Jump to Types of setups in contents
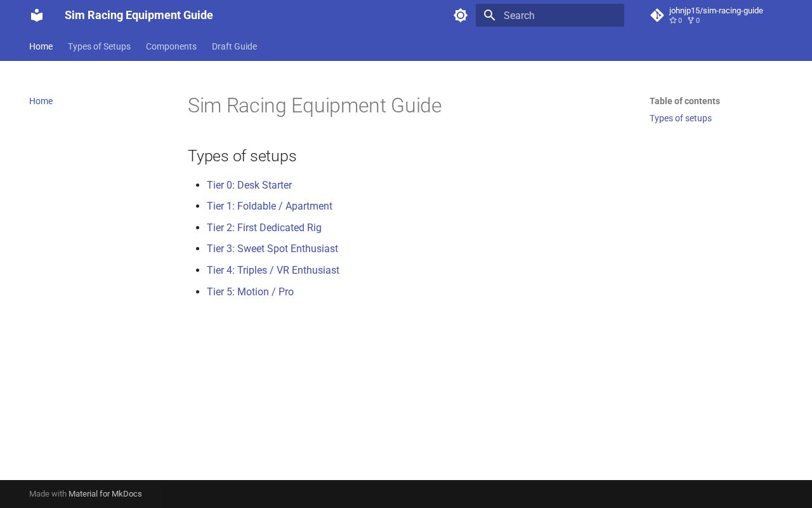The image size is (812, 508). 681,118
